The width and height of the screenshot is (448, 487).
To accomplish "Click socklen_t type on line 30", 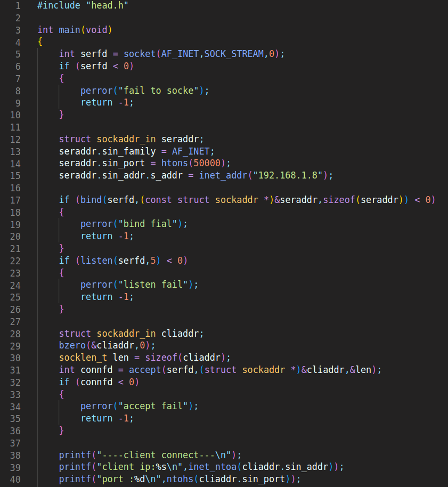I will (83, 358).
